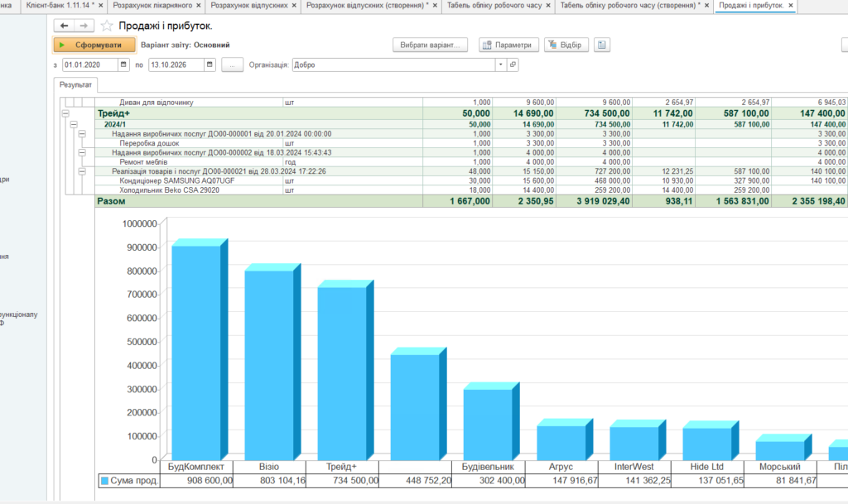Open the Організація dropdown list
This screenshot has width=848, height=504.
[501, 65]
